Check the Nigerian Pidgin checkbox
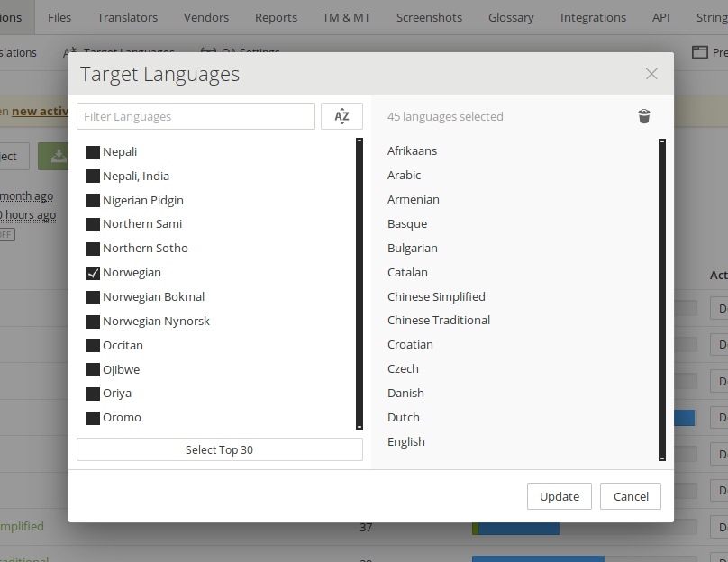 pyautogui.click(x=93, y=201)
